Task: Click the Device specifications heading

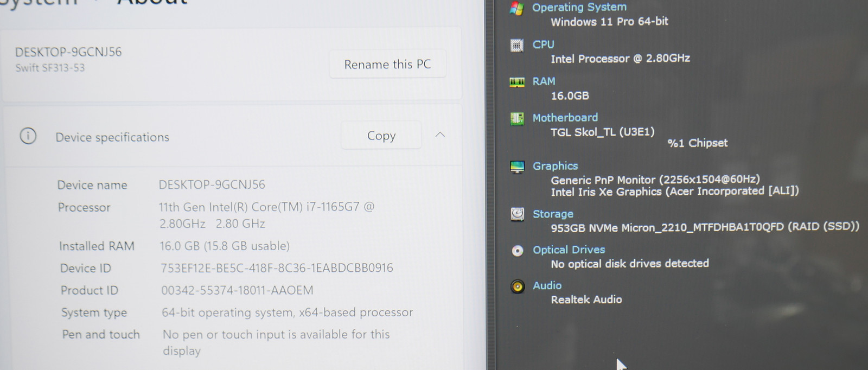Action: [112, 137]
